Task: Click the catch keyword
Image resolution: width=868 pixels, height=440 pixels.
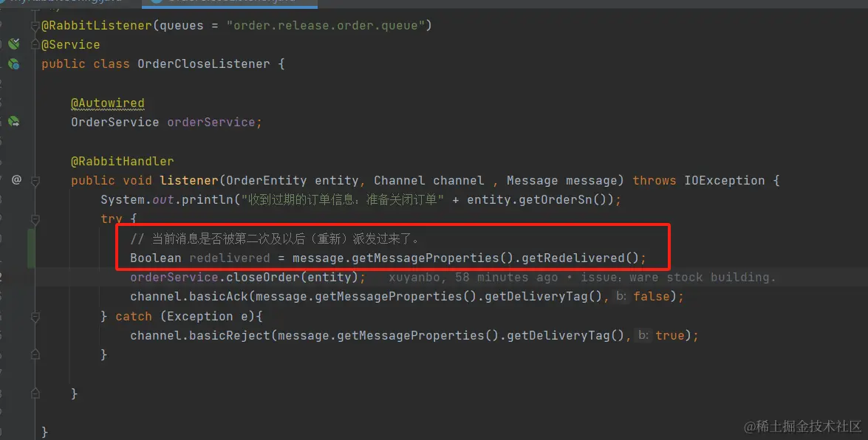Action: 134,317
